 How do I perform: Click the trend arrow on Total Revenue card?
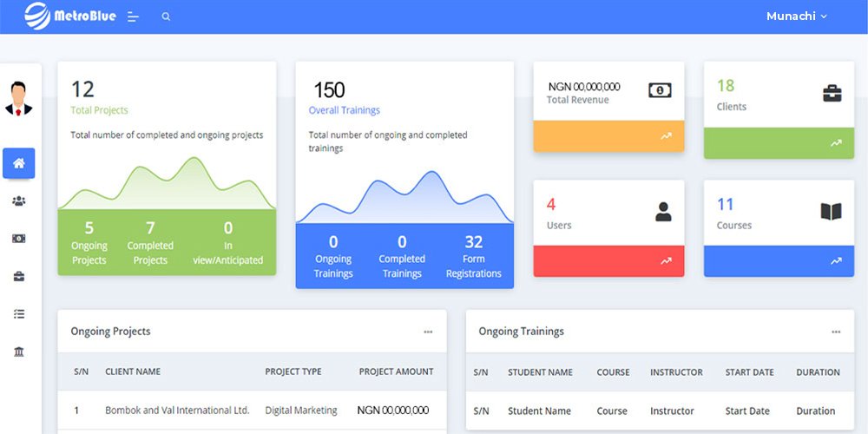[x=666, y=136]
